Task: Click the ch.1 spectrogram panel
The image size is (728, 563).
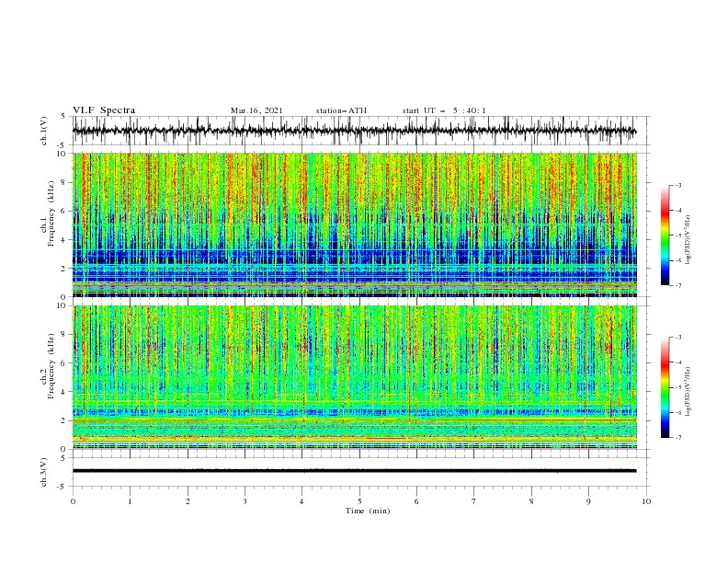Action: pos(355,224)
